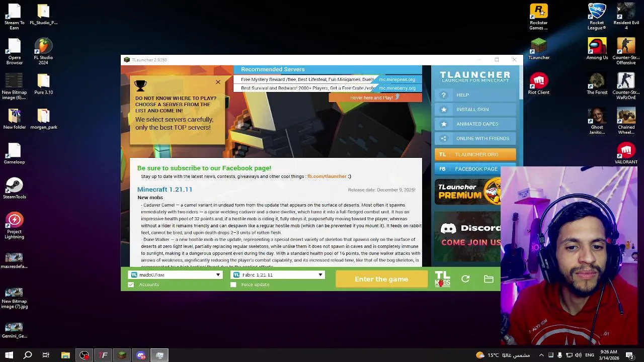Select the morgan_park folder on desktop
The width and height of the screenshot is (644, 362).
43,119
